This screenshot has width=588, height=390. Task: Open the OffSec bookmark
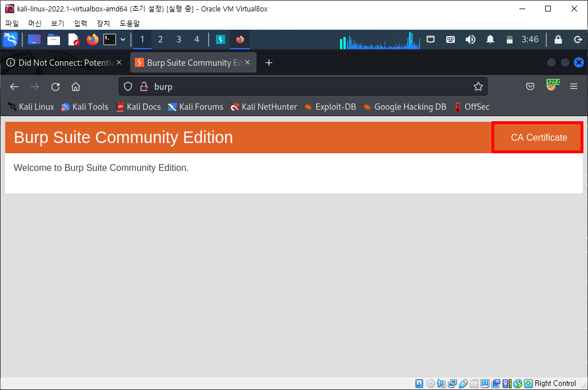pos(472,107)
